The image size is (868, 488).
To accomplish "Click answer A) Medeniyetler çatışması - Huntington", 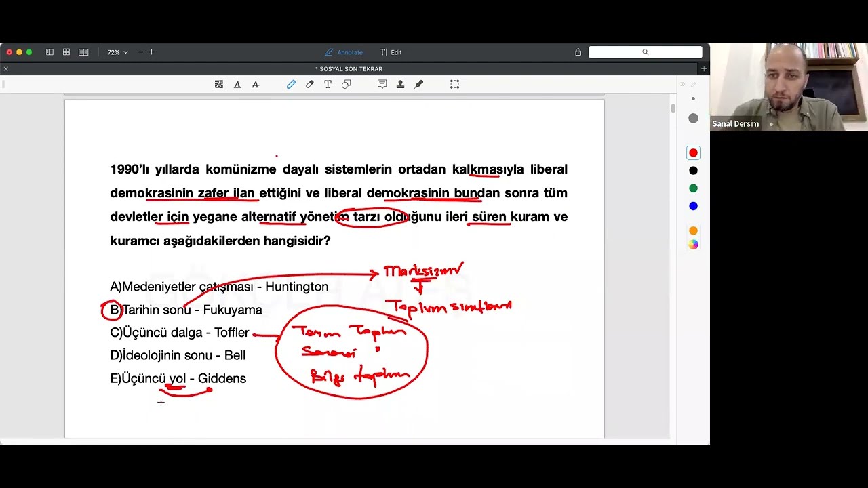I will click(x=219, y=287).
